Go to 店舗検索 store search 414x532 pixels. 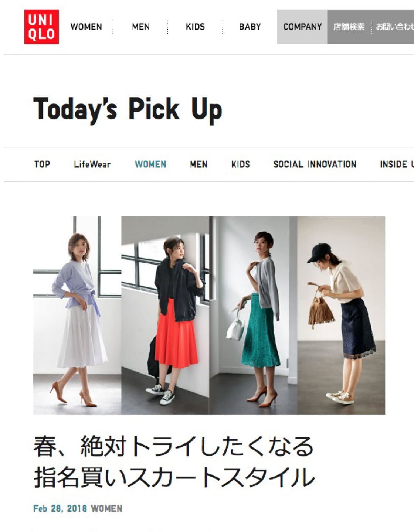click(x=349, y=27)
